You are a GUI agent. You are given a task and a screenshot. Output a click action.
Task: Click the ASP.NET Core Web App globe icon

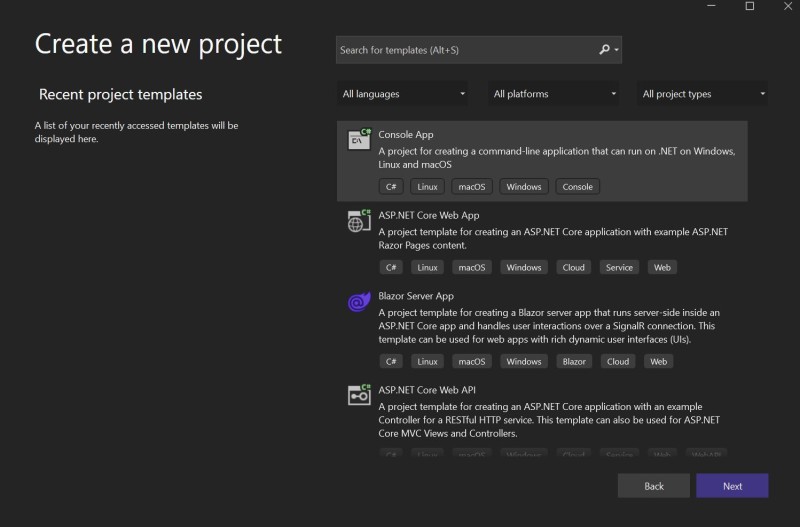coord(359,220)
